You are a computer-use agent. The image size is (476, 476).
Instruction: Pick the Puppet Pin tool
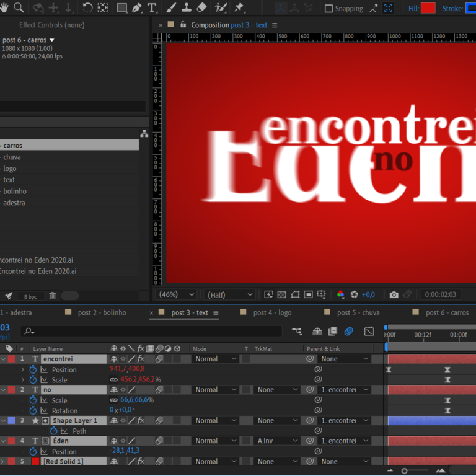tap(239, 8)
